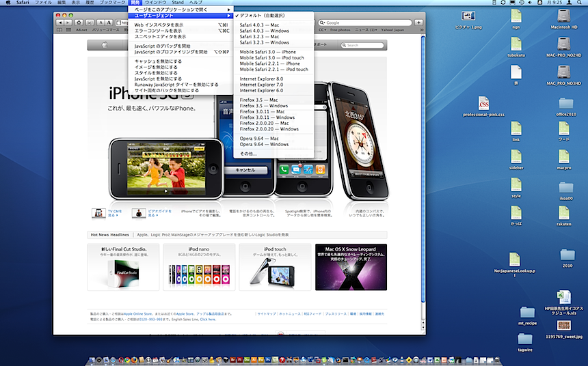Open Top Sites grid icon
Viewport: 588px width, 366px height.
point(68,29)
